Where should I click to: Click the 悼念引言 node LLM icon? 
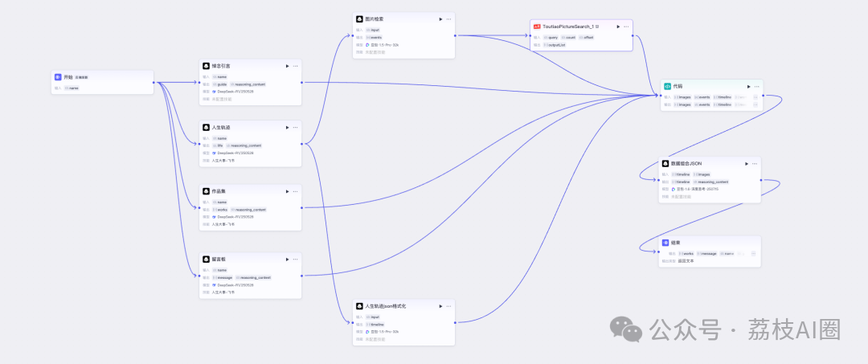(x=206, y=66)
